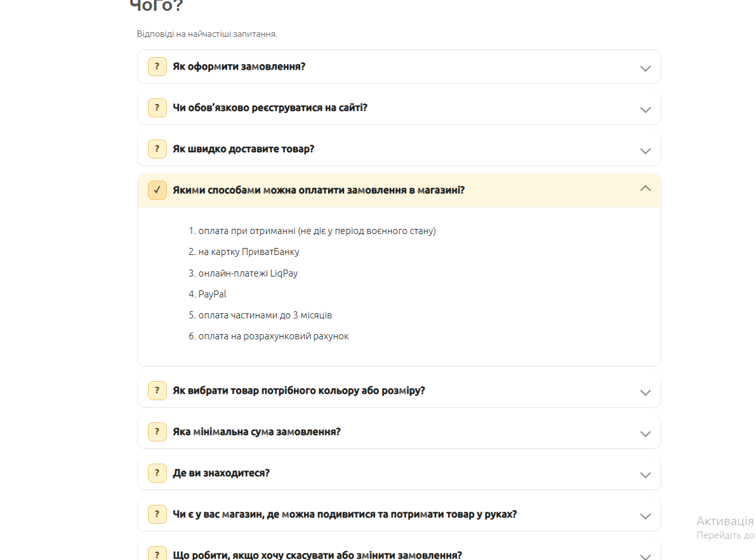Click question icon beside 'Як швидко доставите товар?'

pyautogui.click(x=157, y=149)
